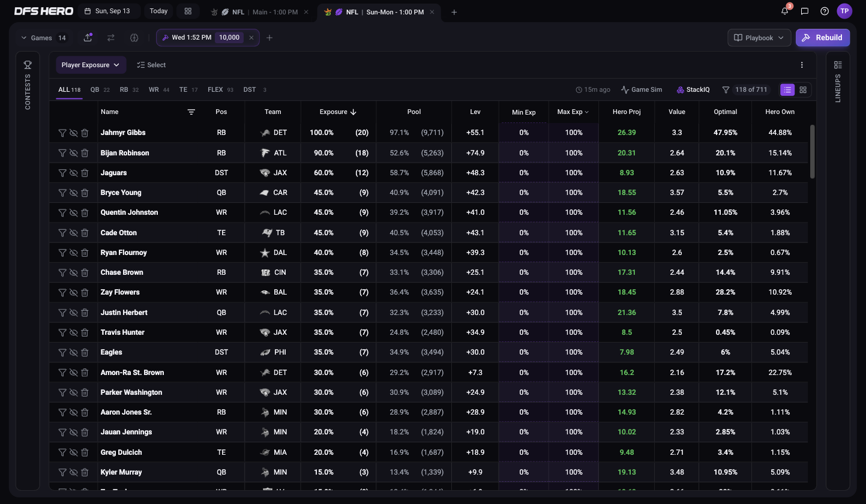Open StackIQ
Image resolution: width=866 pixels, height=504 pixels.
pos(693,89)
